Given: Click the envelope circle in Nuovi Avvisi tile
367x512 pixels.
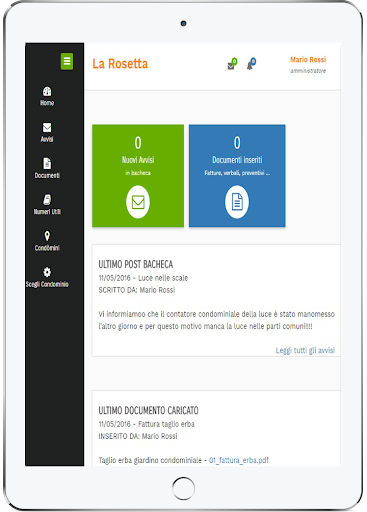Looking at the screenshot, I should [138, 202].
